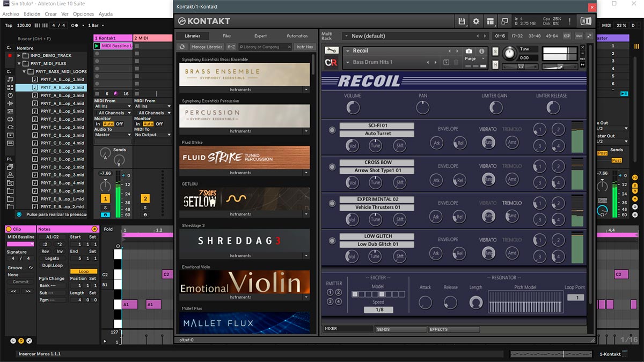Click the Kontakt panic exclamation icon
This screenshot has height=362, width=644.
point(569,21)
